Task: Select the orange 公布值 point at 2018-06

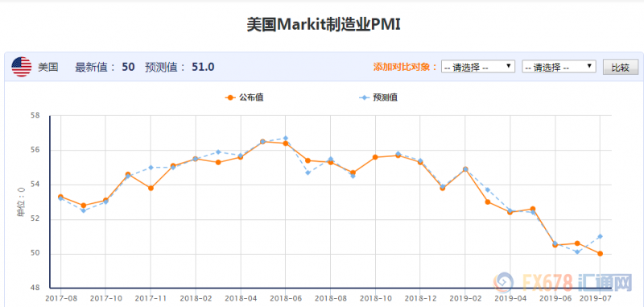Action: tap(286, 143)
